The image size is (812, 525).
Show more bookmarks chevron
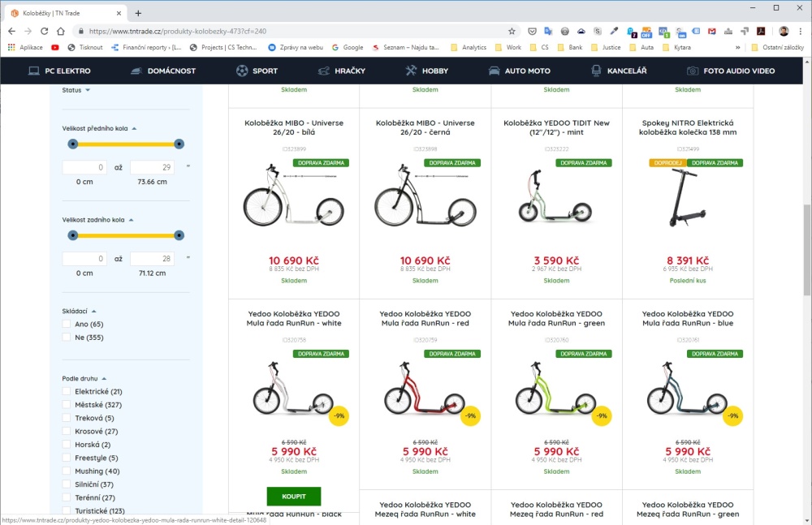pyautogui.click(x=738, y=47)
